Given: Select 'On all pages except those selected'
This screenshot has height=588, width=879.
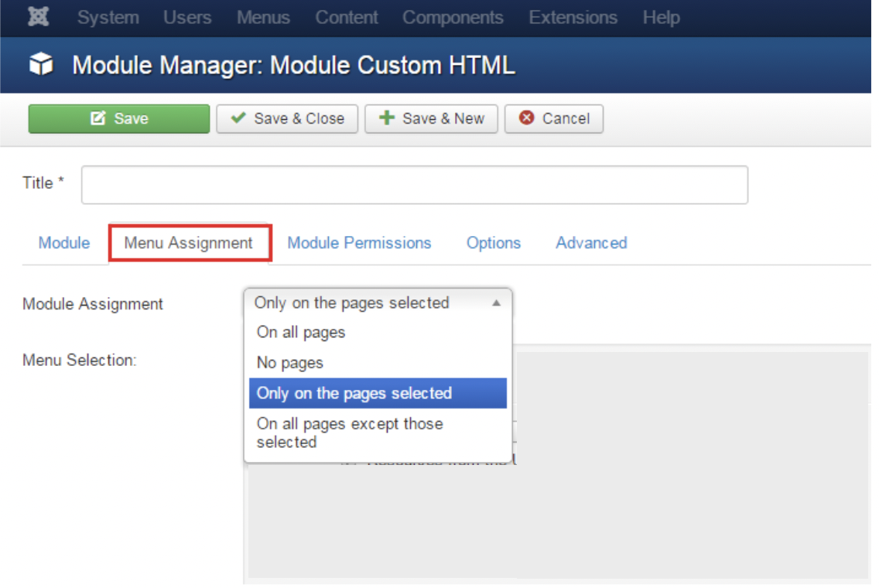Looking at the screenshot, I should pos(350,432).
